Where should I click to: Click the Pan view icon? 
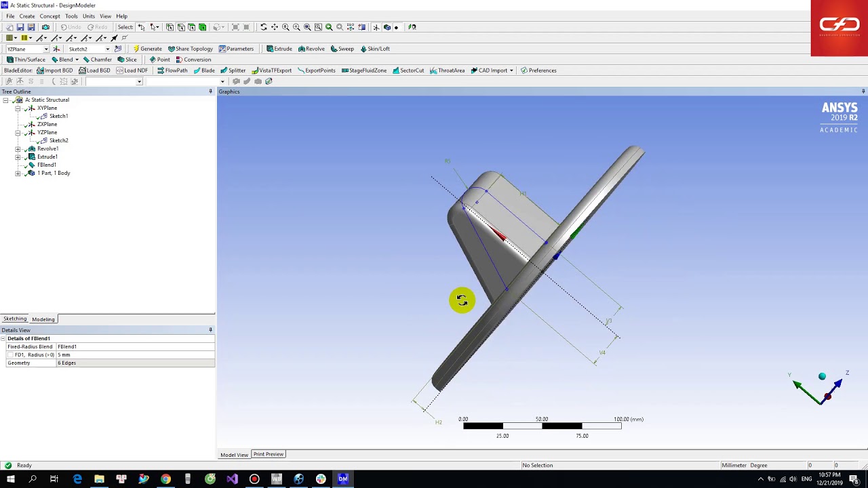(275, 27)
